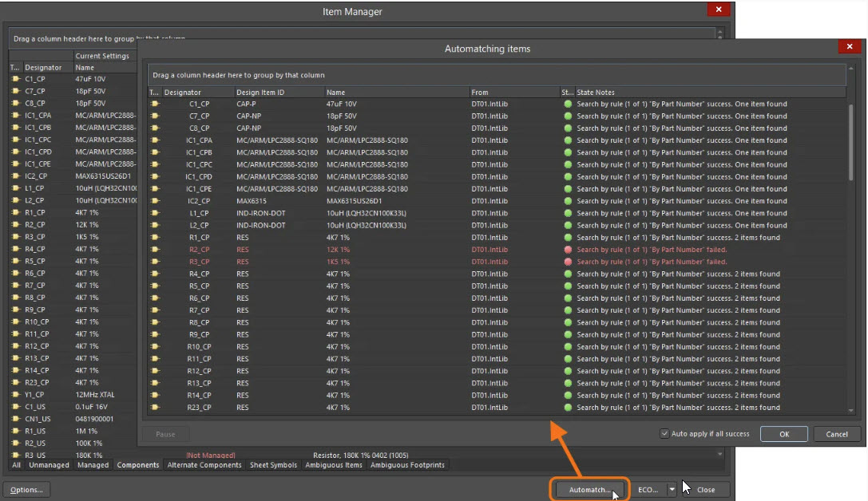Image resolution: width=868 pixels, height=501 pixels.
Task: Open the ECO... button
Action: point(648,489)
